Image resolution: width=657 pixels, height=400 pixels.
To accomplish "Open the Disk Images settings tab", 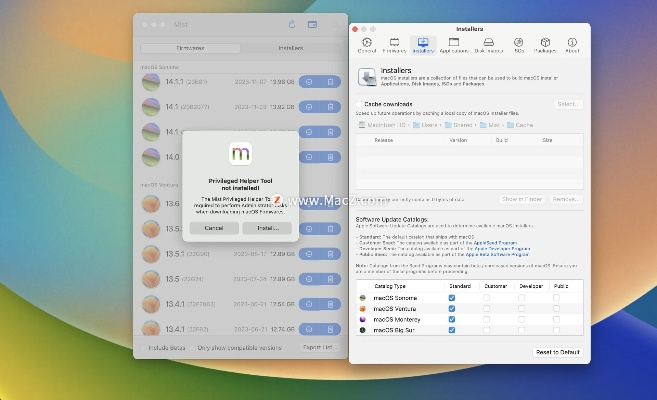I will (489, 43).
